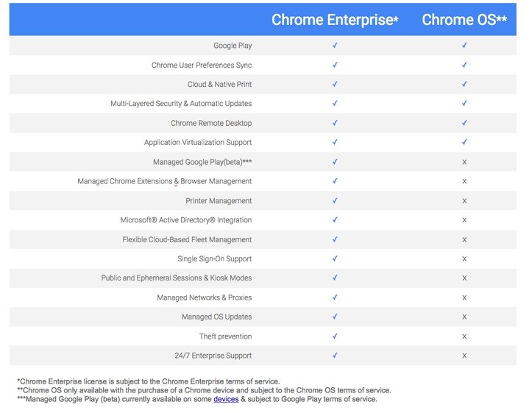Click Chrome Enterprise checkmark for Google Play
Image resolution: width=532 pixels, height=413 pixels.
coord(335,45)
